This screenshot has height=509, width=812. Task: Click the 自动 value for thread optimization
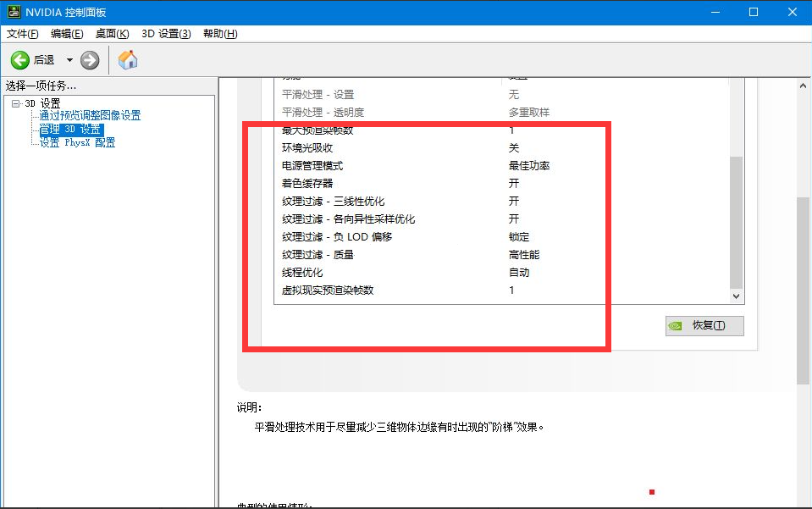pyautogui.click(x=519, y=273)
